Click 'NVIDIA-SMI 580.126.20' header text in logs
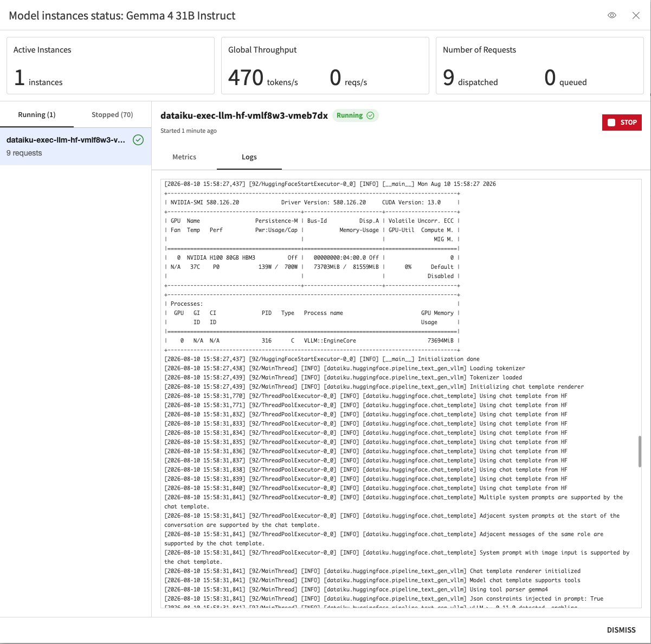 point(205,202)
